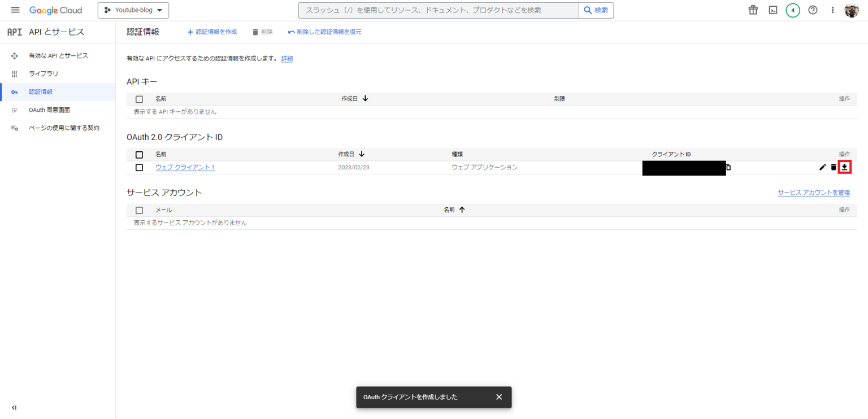The image size is (868, 419).
Task: Download the OAuth client JSON file
Action: pyautogui.click(x=845, y=167)
